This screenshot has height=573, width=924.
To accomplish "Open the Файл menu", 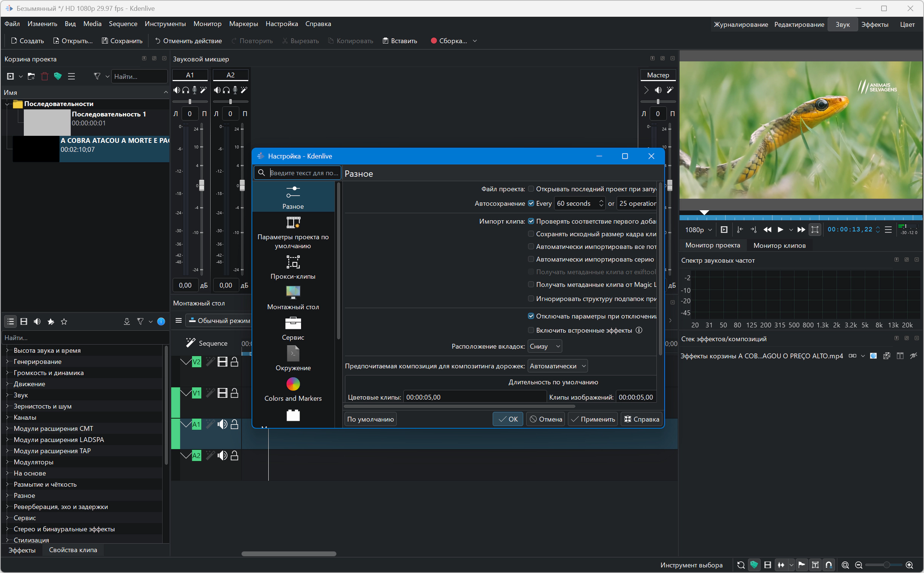I will (x=12, y=24).
